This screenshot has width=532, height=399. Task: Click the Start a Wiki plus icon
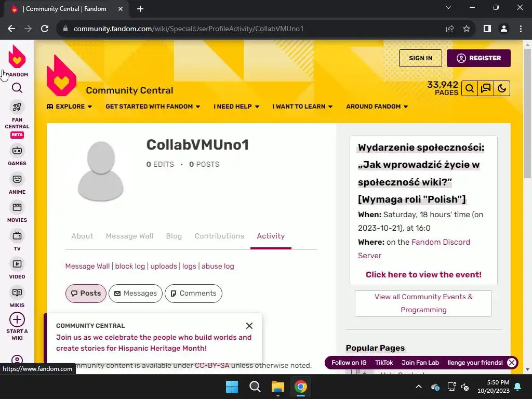17,320
